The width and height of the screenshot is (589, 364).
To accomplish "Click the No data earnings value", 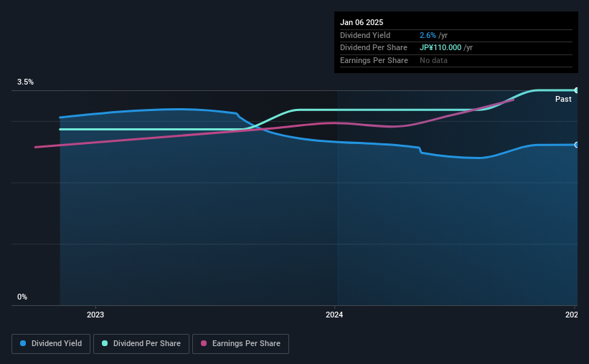I will 433,60.
